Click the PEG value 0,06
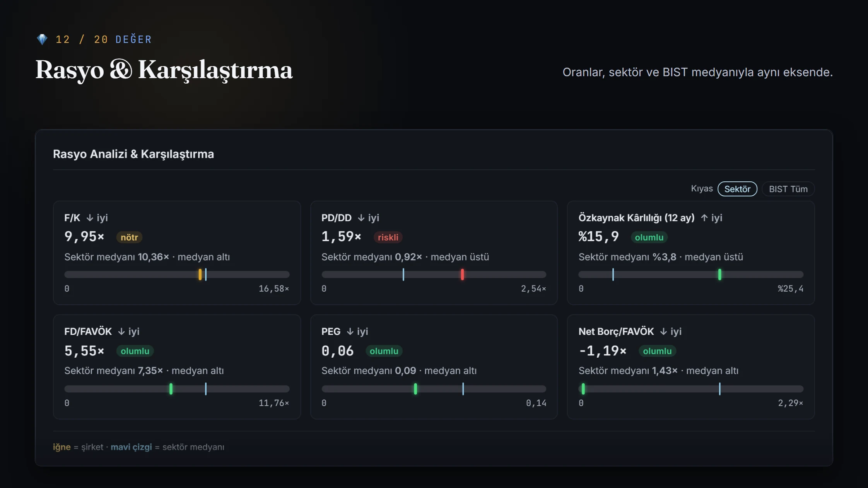 coord(337,351)
